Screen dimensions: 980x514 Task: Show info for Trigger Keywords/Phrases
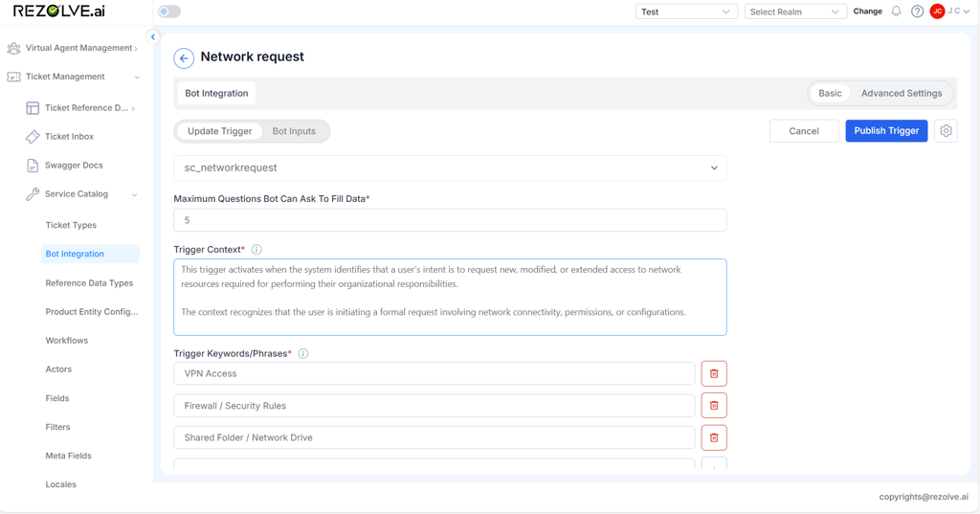(303, 353)
